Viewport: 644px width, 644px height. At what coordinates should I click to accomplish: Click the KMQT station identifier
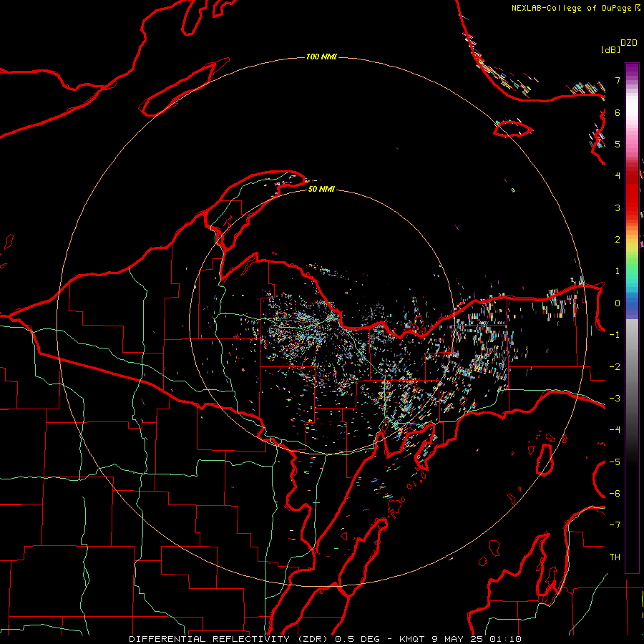pyautogui.click(x=413, y=639)
